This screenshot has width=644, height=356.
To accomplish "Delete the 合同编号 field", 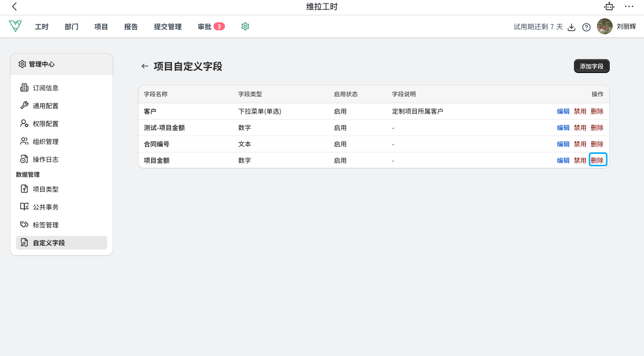I will (x=597, y=144).
